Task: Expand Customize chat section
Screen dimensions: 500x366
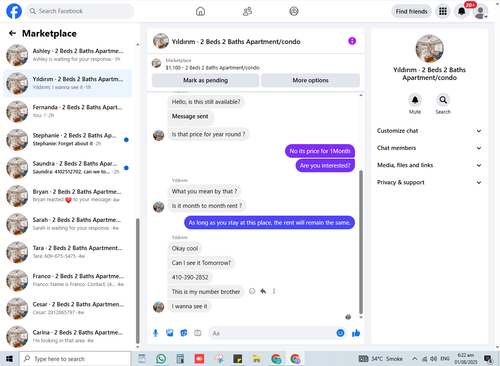Action: pos(429,131)
